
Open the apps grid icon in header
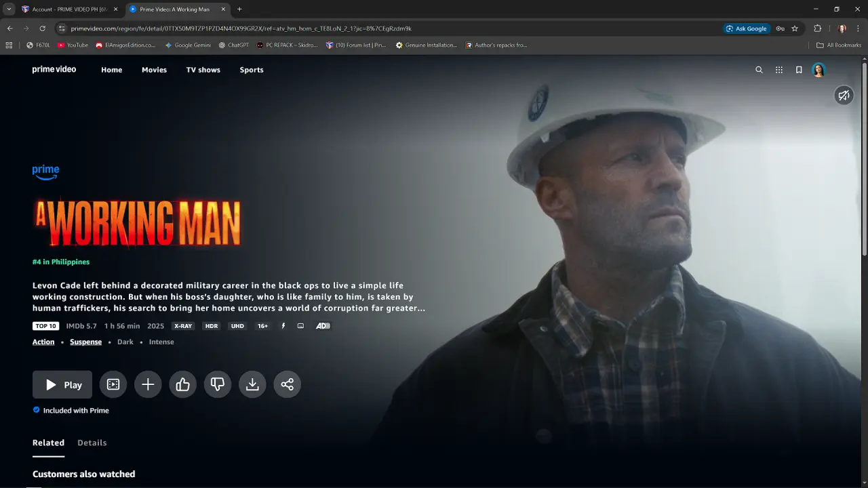779,70
